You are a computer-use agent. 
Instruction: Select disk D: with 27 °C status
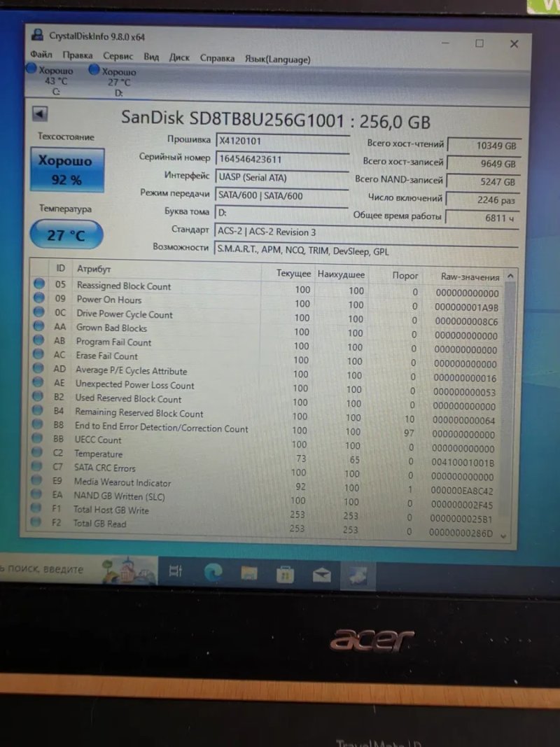pyautogui.click(x=113, y=81)
